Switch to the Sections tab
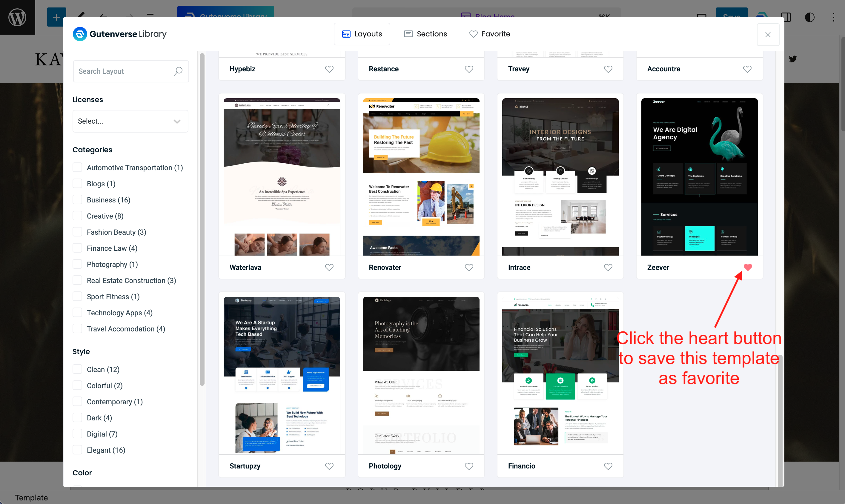Image resolution: width=845 pixels, height=504 pixels. pos(425,34)
